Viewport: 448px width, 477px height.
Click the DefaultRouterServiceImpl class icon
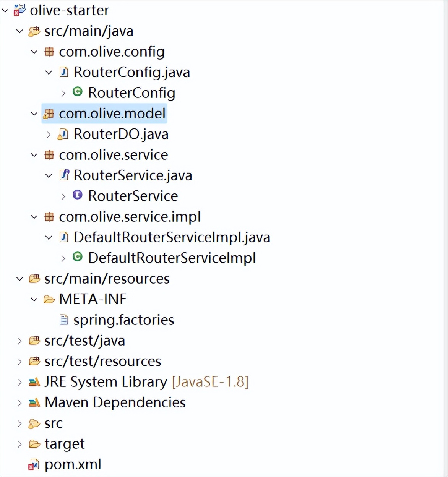[x=78, y=257]
